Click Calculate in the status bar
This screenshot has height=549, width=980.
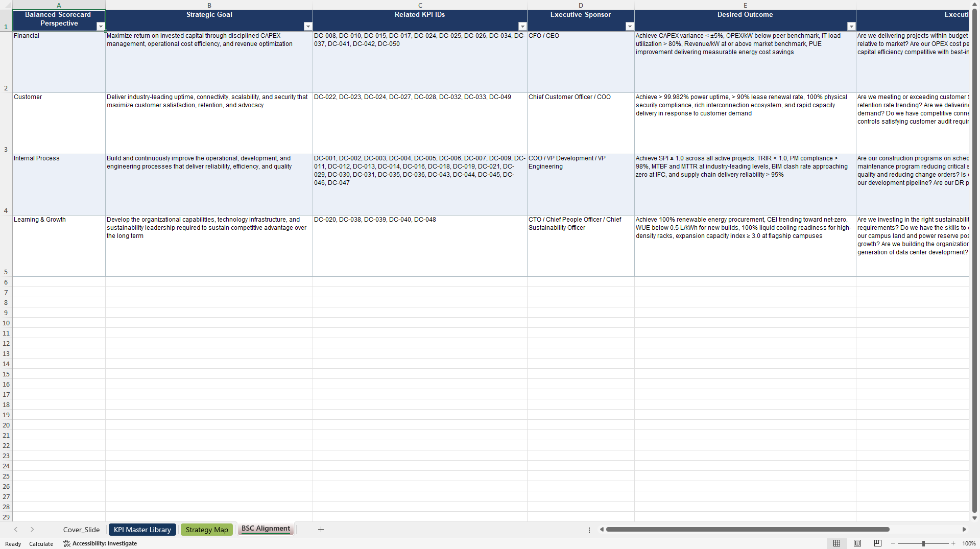(41, 544)
